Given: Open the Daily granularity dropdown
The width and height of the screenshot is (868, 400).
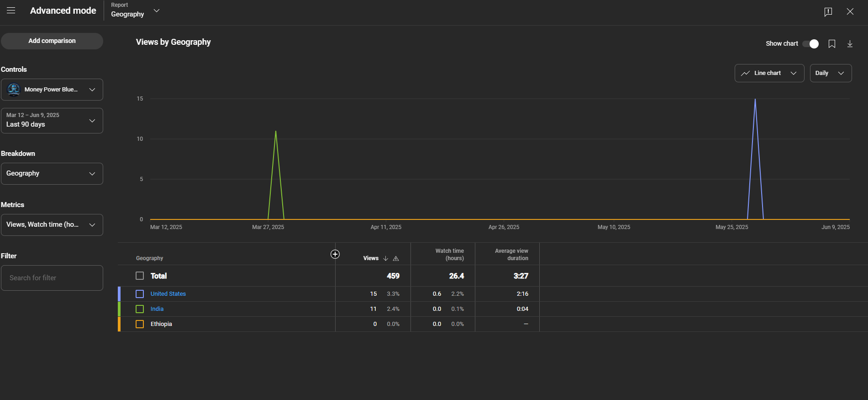Looking at the screenshot, I should click(831, 73).
